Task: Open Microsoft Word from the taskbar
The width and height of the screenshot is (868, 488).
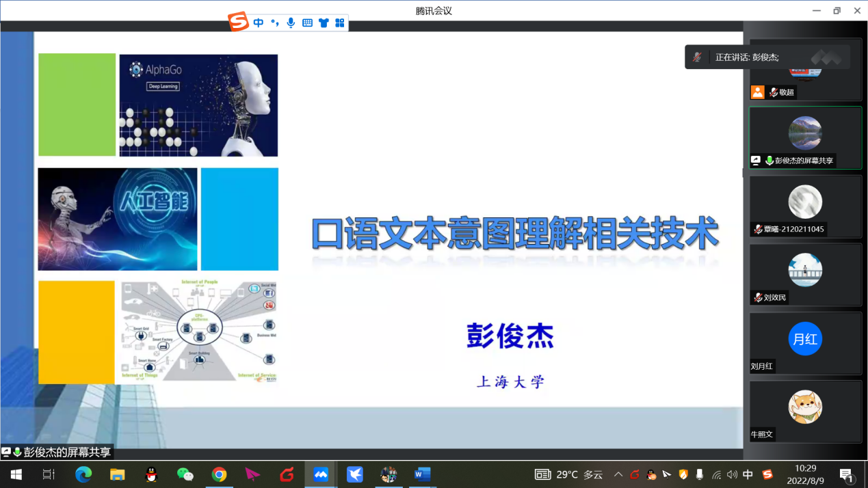Action: coord(422,474)
